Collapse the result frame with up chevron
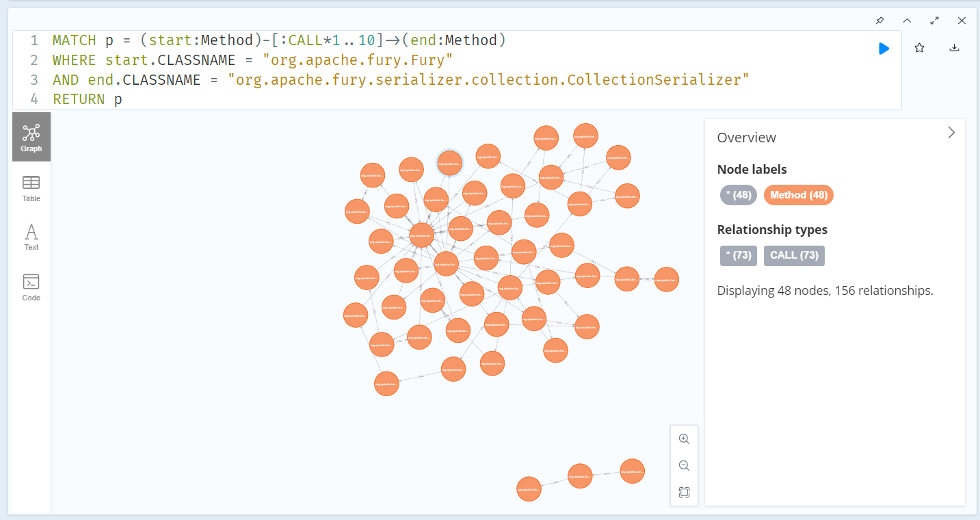This screenshot has width=980, height=520. coord(907,21)
